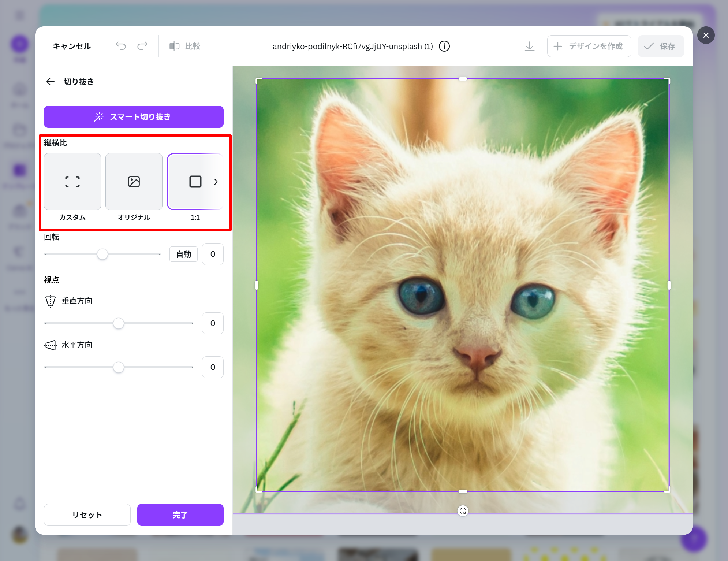Go back with the 切り抜き arrow

click(51, 82)
